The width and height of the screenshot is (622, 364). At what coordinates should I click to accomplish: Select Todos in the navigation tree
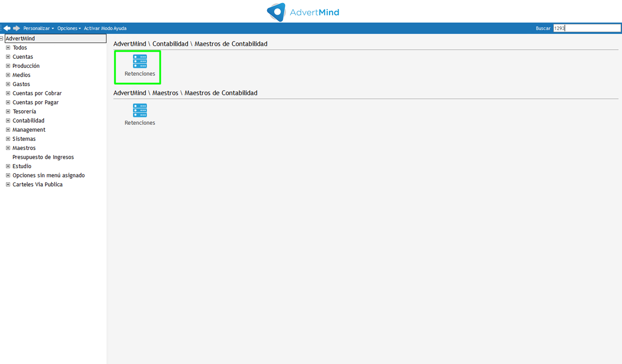20,48
